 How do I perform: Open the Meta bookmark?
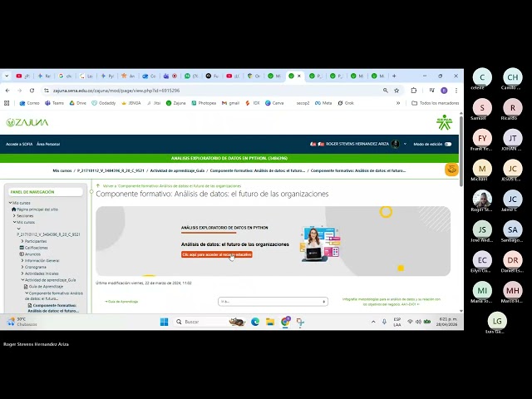pyautogui.click(x=323, y=103)
